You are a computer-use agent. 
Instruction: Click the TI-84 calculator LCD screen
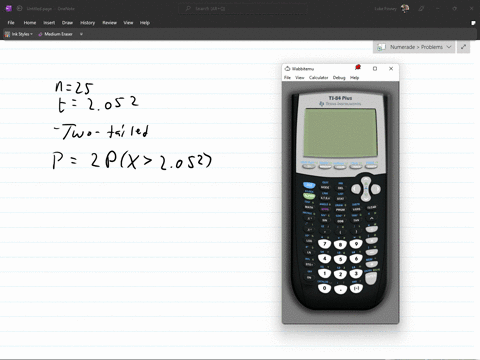coord(340,133)
